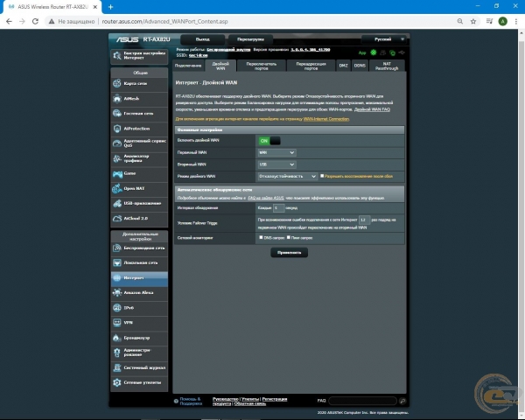The height and width of the screenshot is (420, 525).
Task: Switch to the Port Trigger tab
Action: click(262, 66)
